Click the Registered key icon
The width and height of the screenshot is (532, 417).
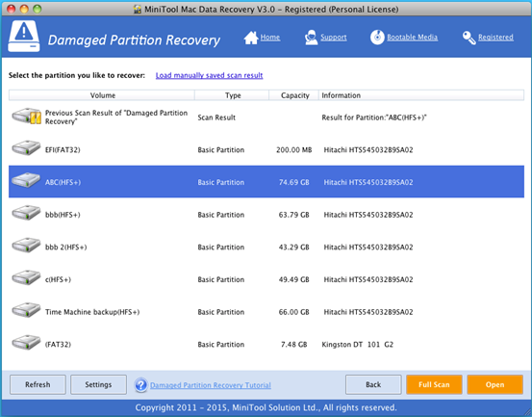pyautogui.click(x=469, y=38)
